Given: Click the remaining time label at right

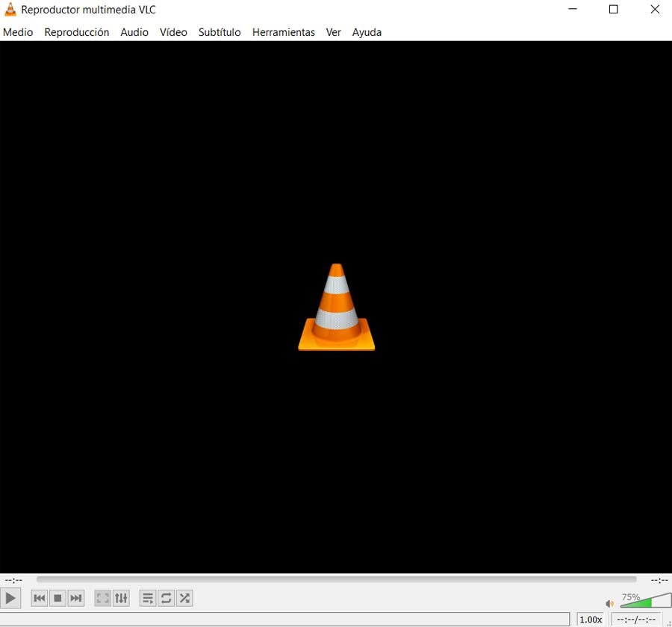Looking at the screenshot, I should coord(659,580).
